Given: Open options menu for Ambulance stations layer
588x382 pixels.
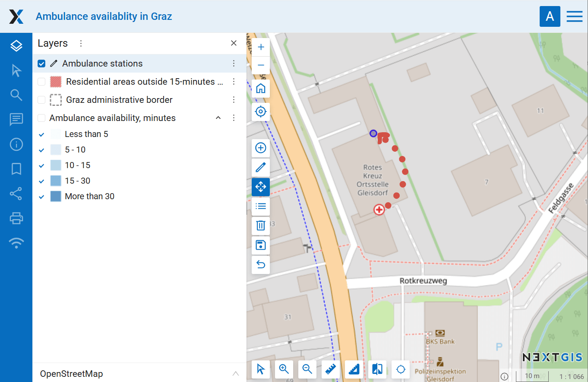Looking at the screenshot, I should (234, 64).
